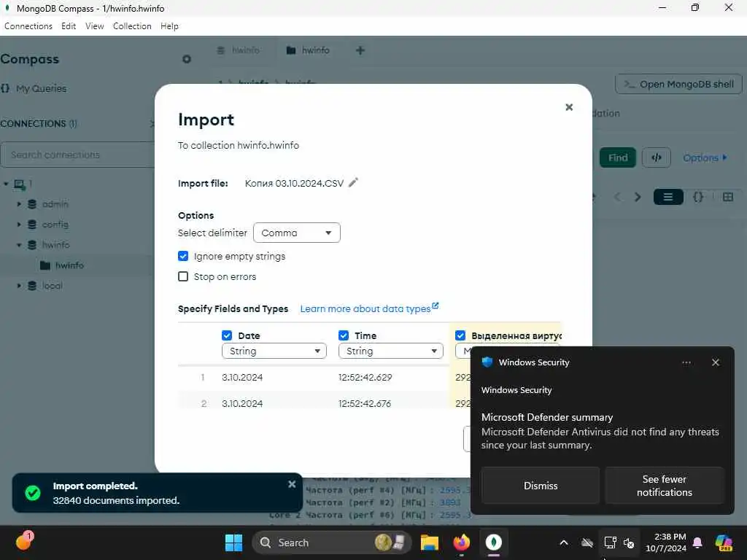Open Windows Security notification options ellipsis
The image size is (747, 560).
click(686, 363)
